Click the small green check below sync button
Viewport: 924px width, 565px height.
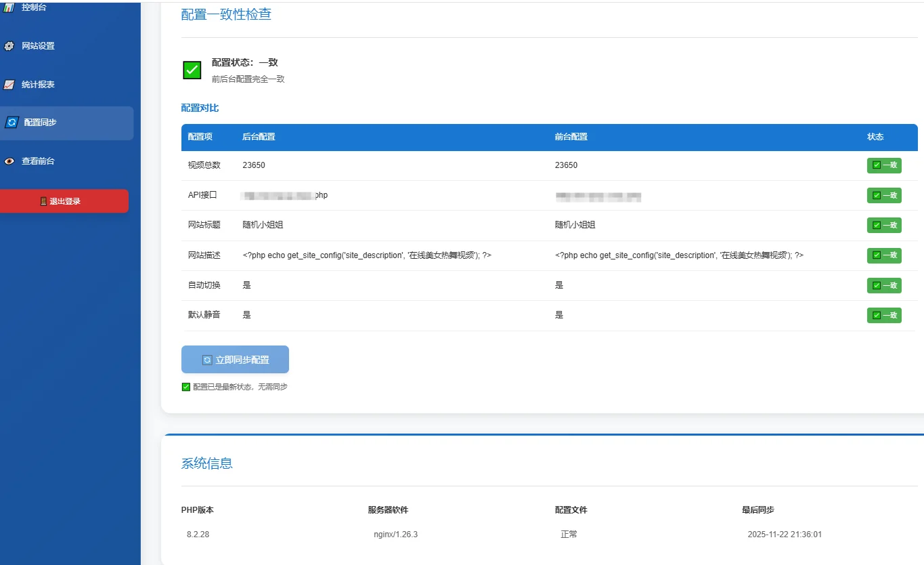click(x=186, y=387)
